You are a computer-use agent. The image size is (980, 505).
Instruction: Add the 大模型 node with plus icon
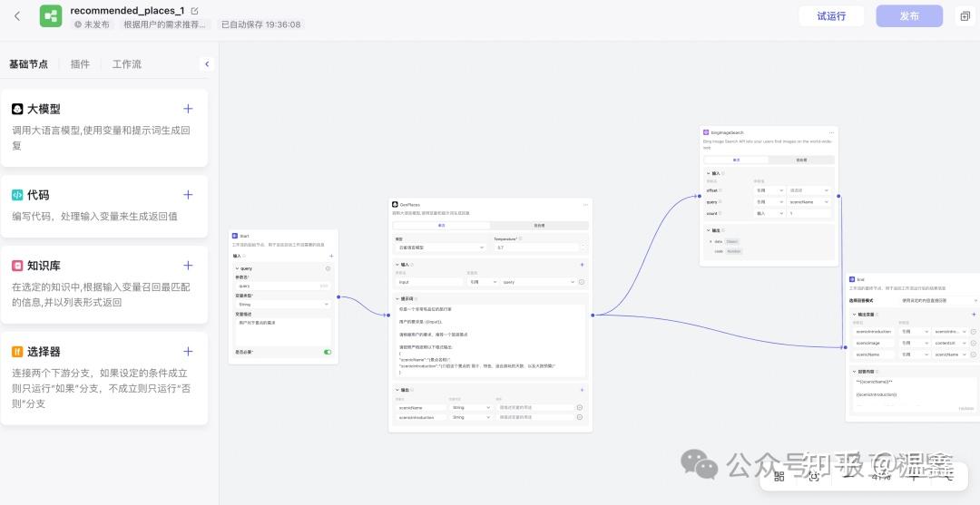coord(188,109)
